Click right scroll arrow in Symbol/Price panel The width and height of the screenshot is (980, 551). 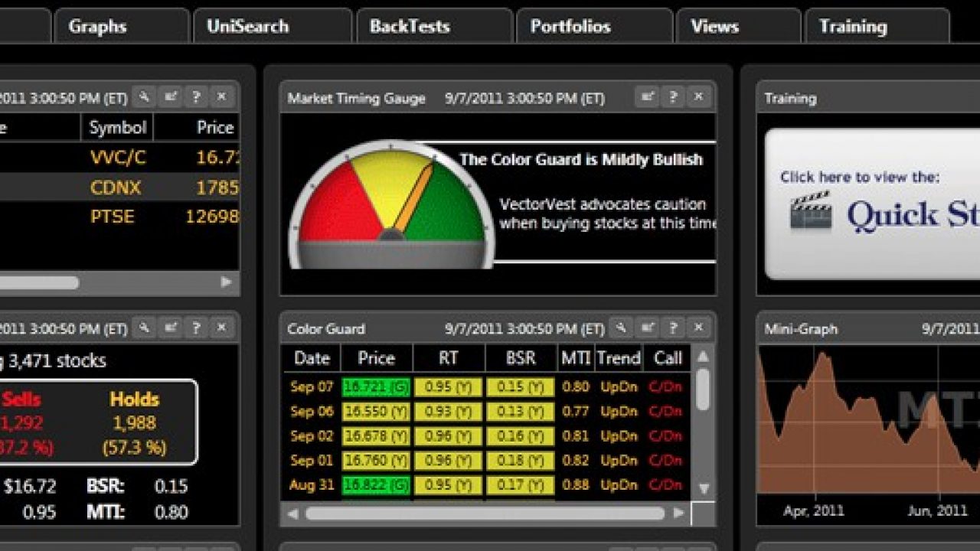[x=226, y=282]
